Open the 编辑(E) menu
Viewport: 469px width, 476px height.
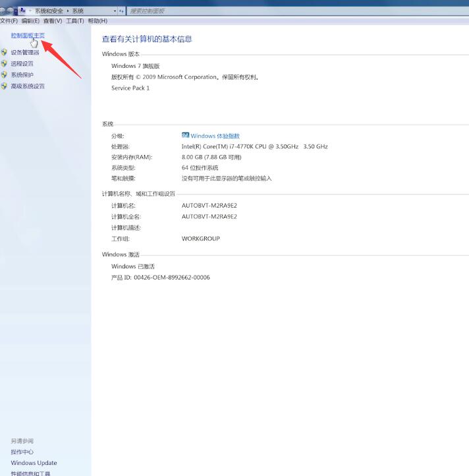point(30,21)
